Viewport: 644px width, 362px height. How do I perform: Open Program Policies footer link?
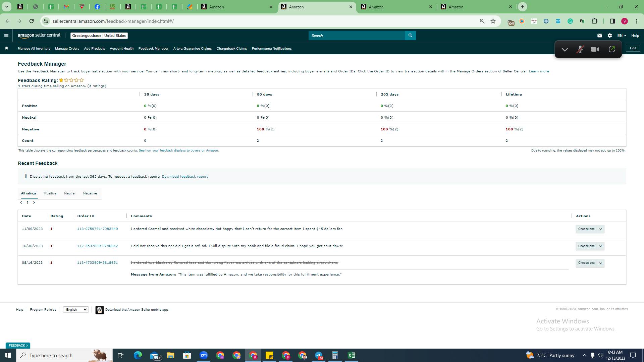pos(43,310)
